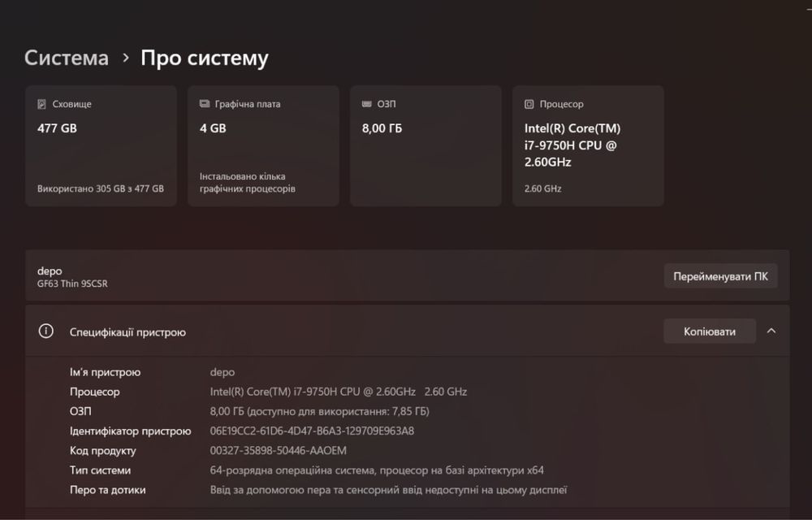The width and height of the screenshot is (812, 520).
Task: Click the RAM icon beside ОЗП
Action: (x=367, y=104)
